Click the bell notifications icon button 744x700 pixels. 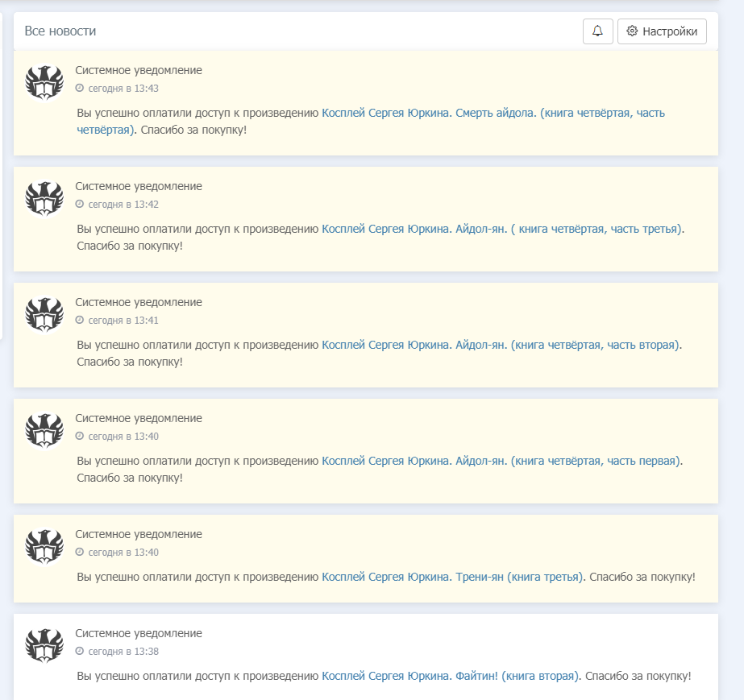tap(597, 31)
